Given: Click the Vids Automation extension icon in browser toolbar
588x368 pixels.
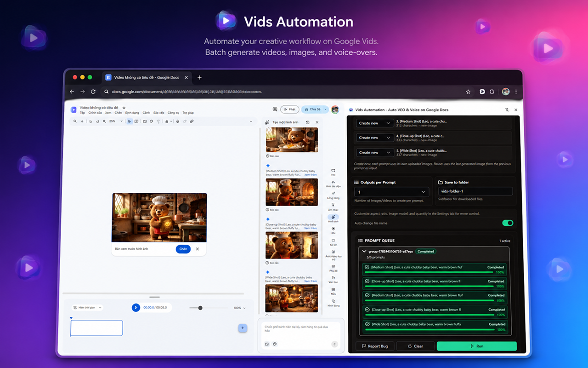Looking at the screenshot, I should [x=482, y=92].
